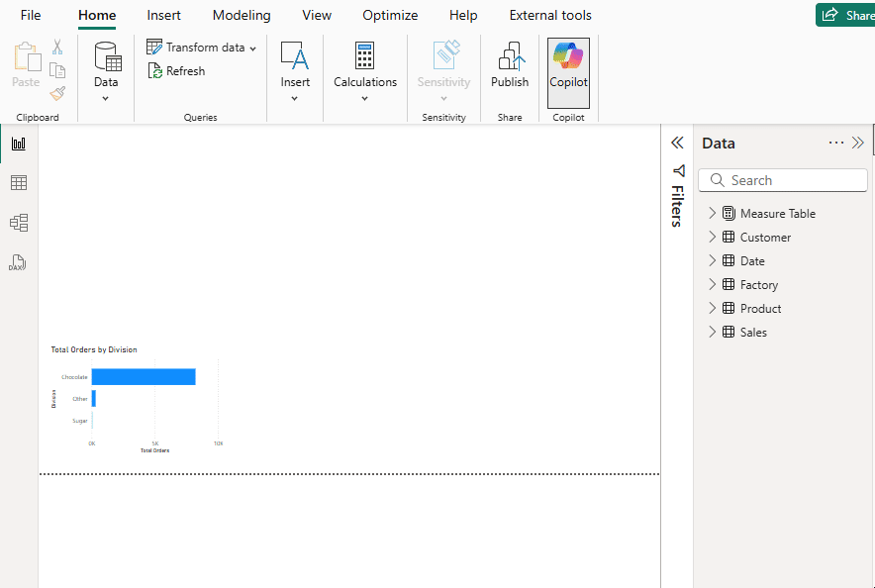Screen dimensions: 875x588
Task: Click the Sensitivity label icon
Action: tap(445, 55)
